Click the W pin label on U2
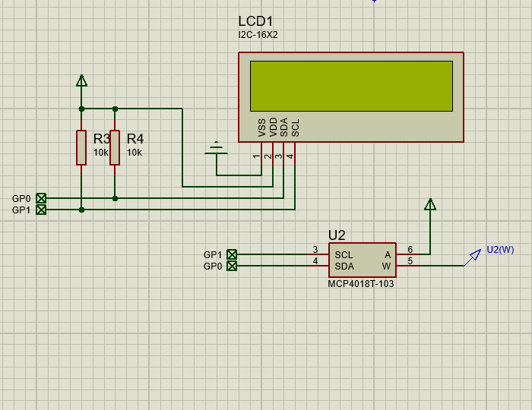Viewport: 532px width, 410px height. pos(386,266)
